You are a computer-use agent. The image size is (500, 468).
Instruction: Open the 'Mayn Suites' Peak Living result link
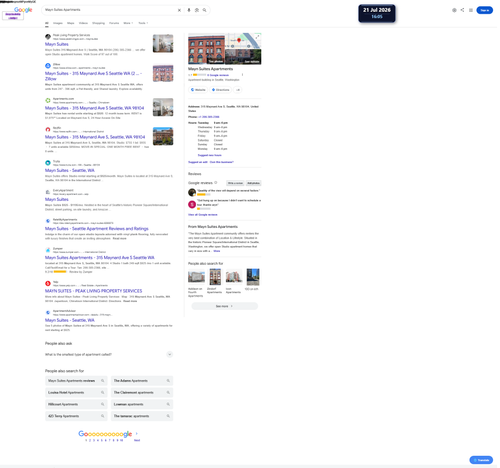click(57, 44)
